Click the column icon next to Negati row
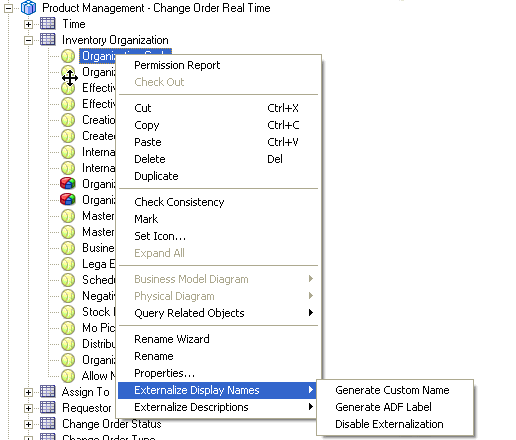This screenshot has height=440, width=516. click(68, 296)
